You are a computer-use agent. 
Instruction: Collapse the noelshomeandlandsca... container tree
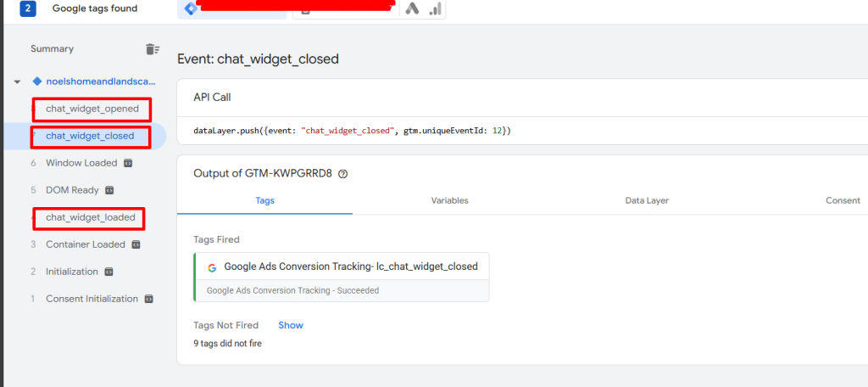point(18,81)
